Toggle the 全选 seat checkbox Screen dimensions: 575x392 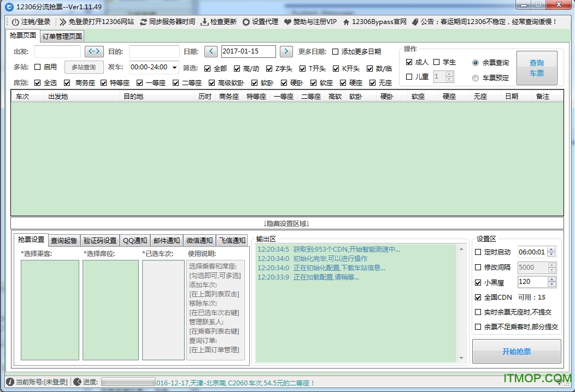pyautogui.click(x=37, y=83)
